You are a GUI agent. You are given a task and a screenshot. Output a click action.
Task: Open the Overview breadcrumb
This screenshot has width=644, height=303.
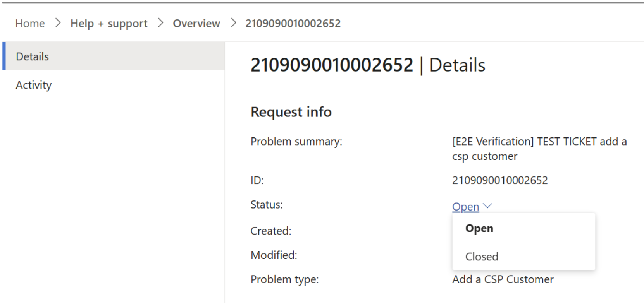pyautogui.click(x=196, y=24)
